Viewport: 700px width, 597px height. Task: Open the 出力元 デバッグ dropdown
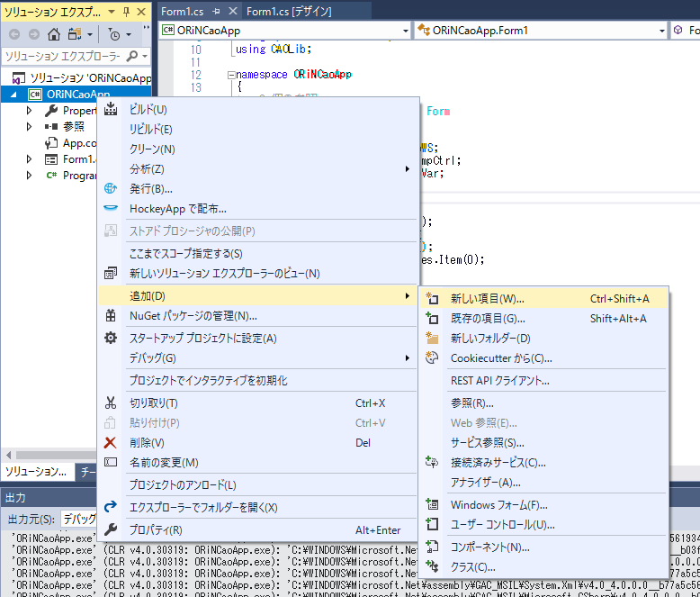coord(79,519)
